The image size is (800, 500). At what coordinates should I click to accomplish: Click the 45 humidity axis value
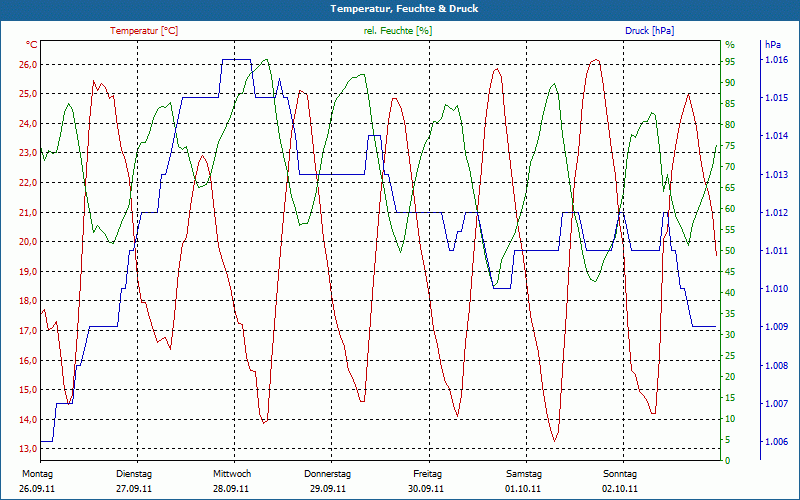(x=730, y=272)
